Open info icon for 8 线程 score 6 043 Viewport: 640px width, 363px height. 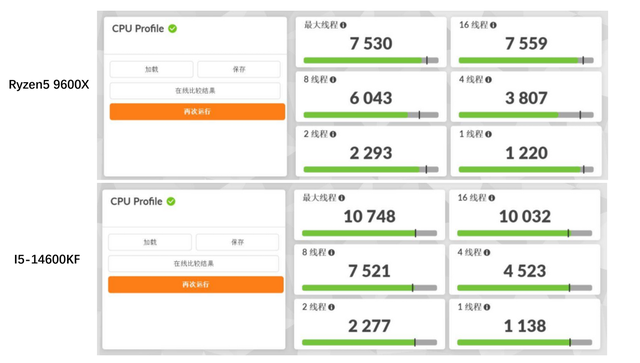333,80
